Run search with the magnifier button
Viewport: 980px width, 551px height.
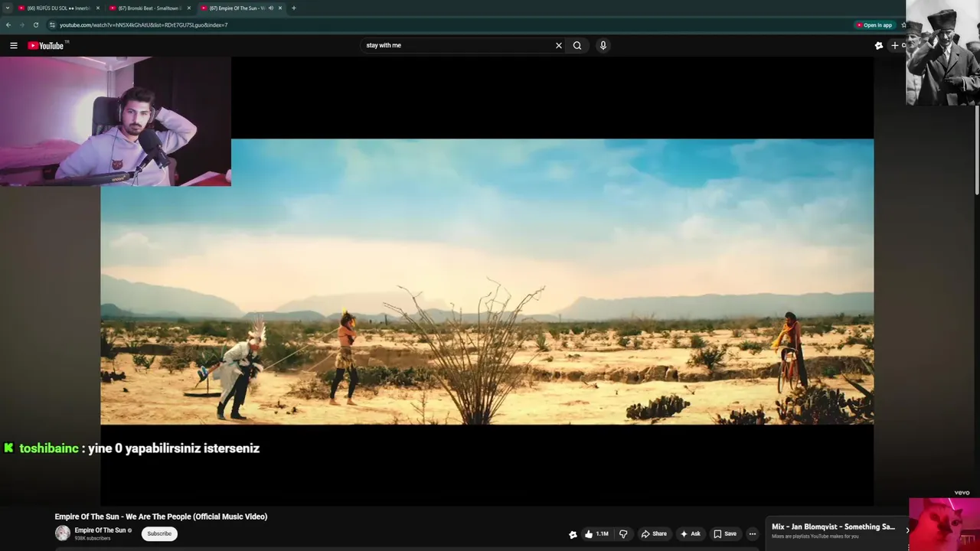coord(577,45)
